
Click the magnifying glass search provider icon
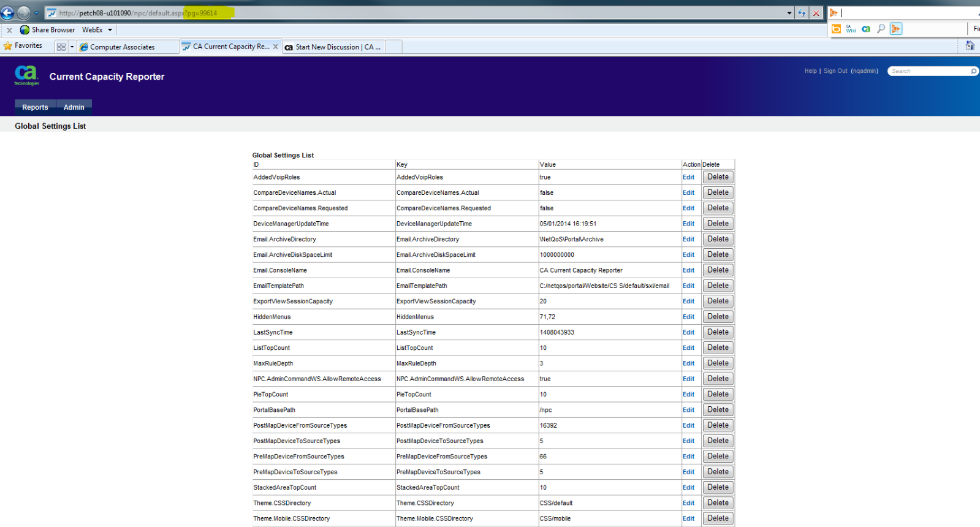(x=881, y=29)
